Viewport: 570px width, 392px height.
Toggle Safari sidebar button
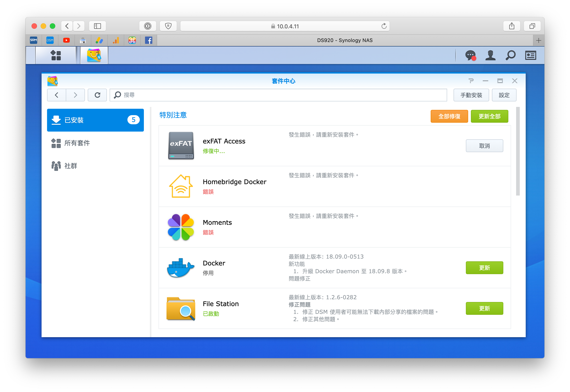[x=98, y=26]
